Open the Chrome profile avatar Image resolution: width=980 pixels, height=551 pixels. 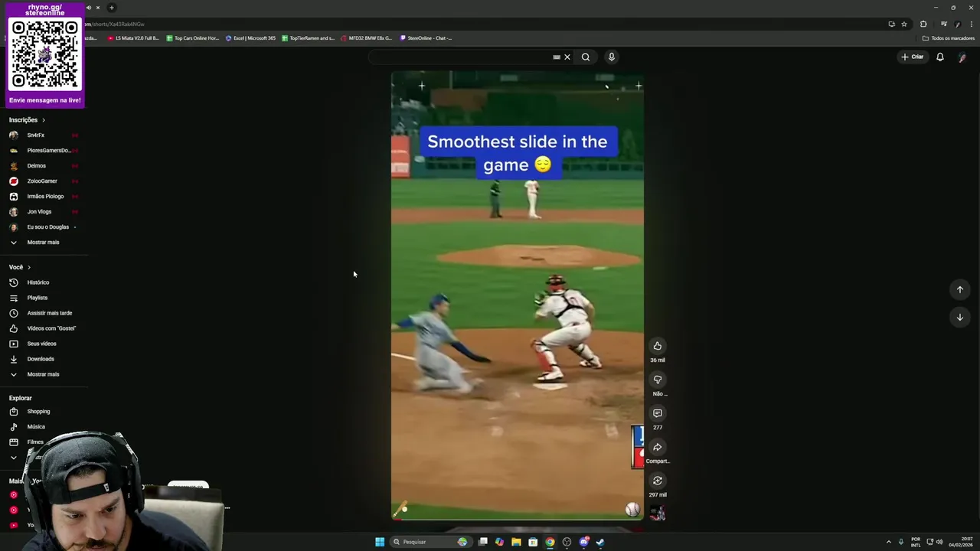(957, 24)
